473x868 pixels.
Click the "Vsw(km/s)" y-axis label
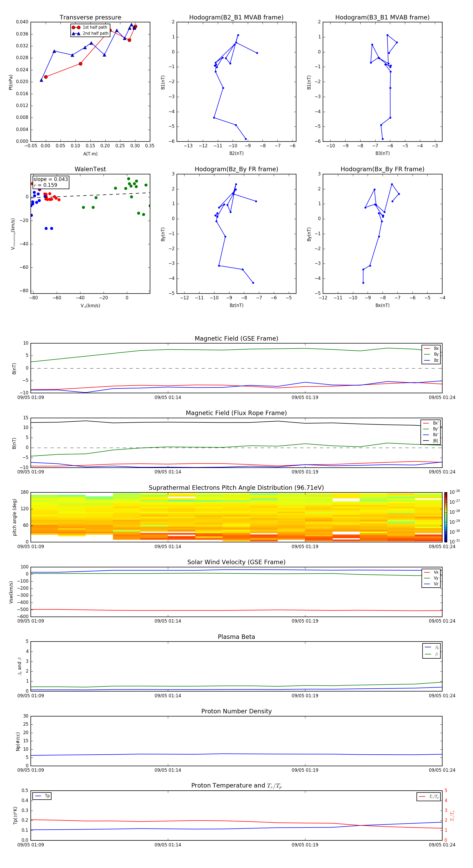(11, 592)
